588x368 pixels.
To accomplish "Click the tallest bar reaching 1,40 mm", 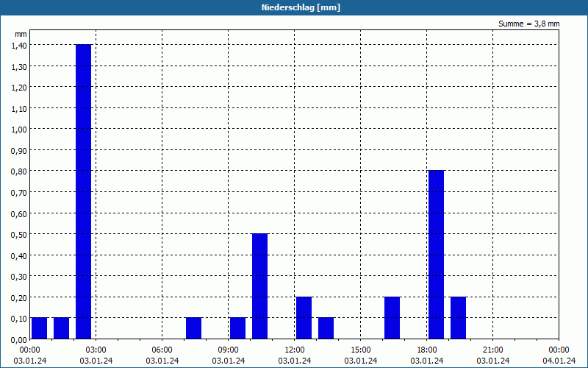I will (83, 191).
